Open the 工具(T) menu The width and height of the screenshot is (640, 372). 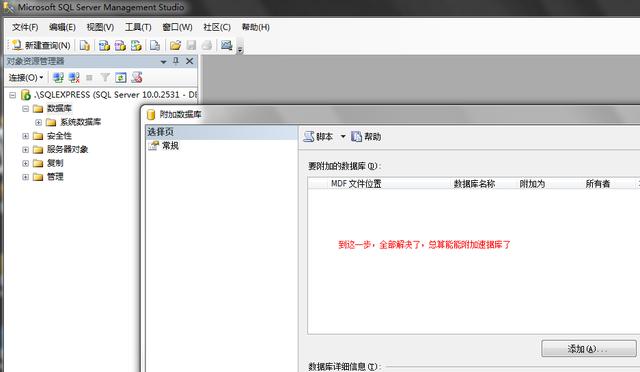click(138, 27)
